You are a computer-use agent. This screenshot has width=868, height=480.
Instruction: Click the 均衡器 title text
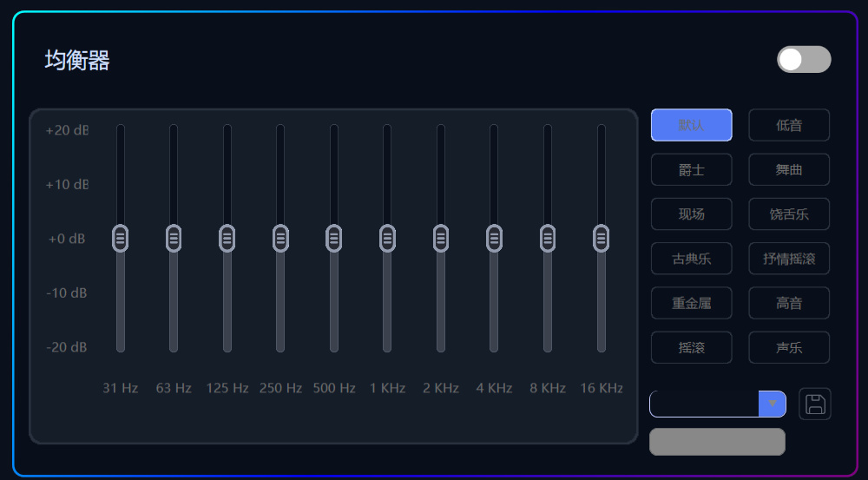[77, 60]
